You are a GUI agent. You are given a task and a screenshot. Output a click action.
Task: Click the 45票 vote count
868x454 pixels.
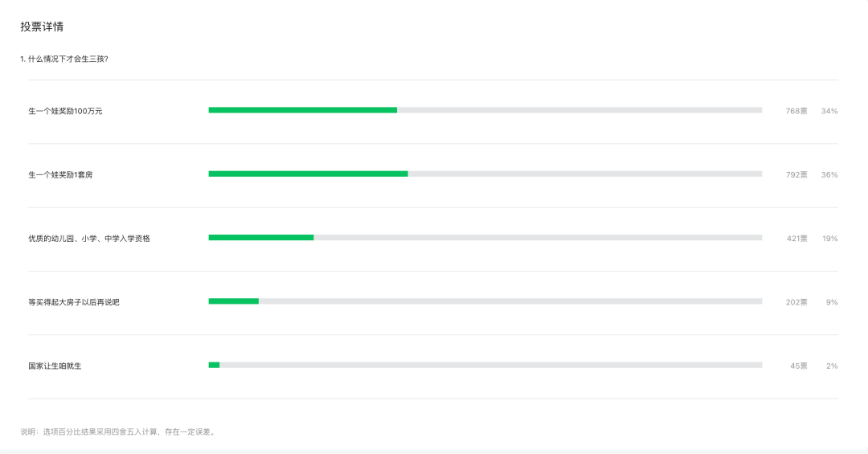(798, 366)
